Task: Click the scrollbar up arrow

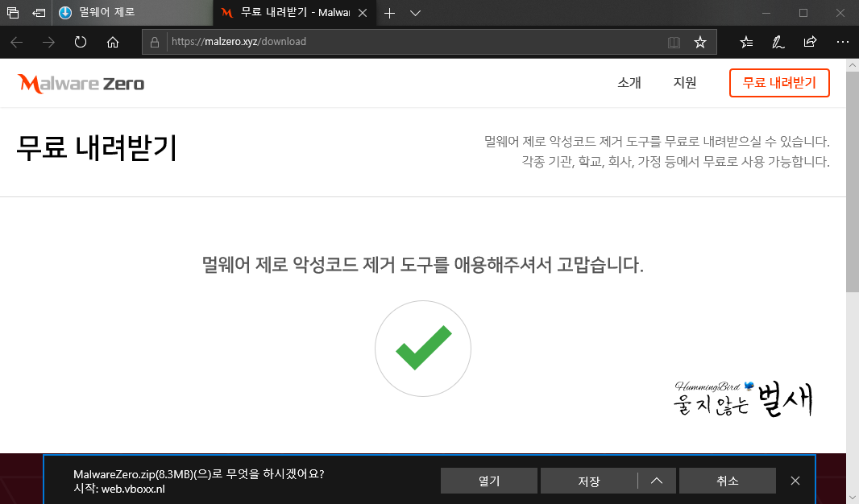Action: pyautogui.click(x=853, y=65)
